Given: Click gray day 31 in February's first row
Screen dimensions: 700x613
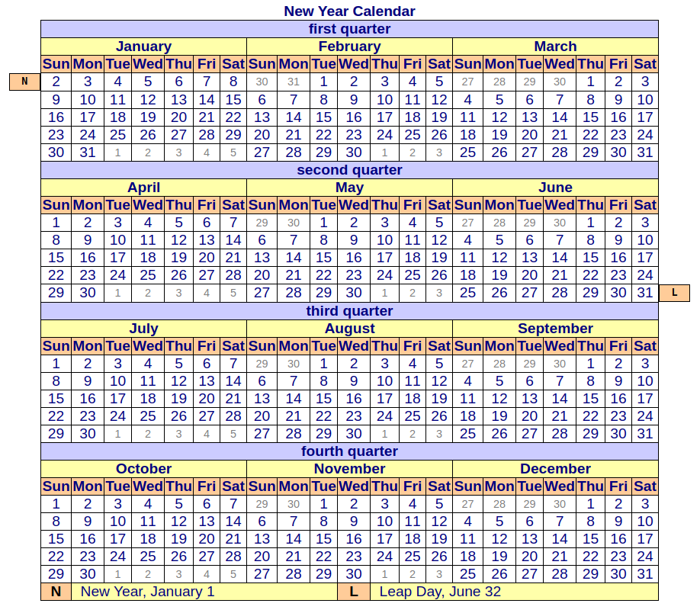Looking at the screenshot, I should [x=294, y=82].
